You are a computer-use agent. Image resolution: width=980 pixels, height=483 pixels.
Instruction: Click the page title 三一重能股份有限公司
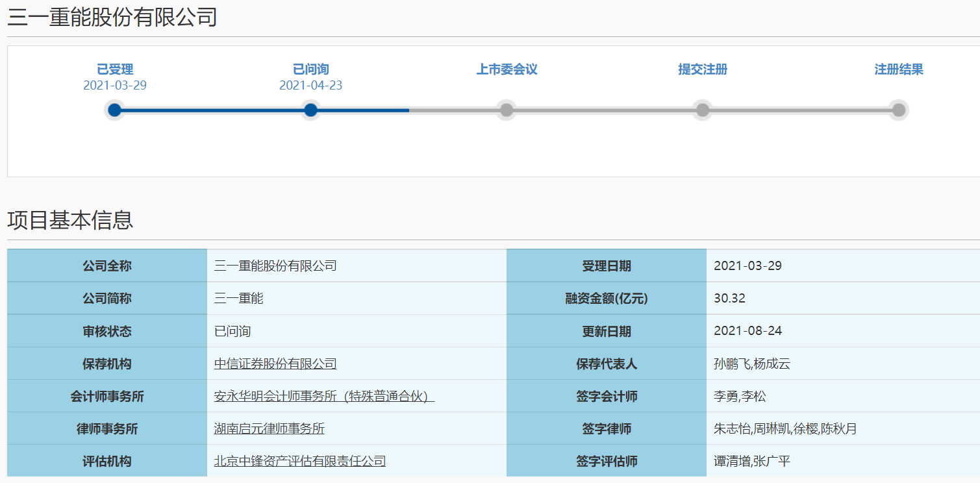coord(112,18)
